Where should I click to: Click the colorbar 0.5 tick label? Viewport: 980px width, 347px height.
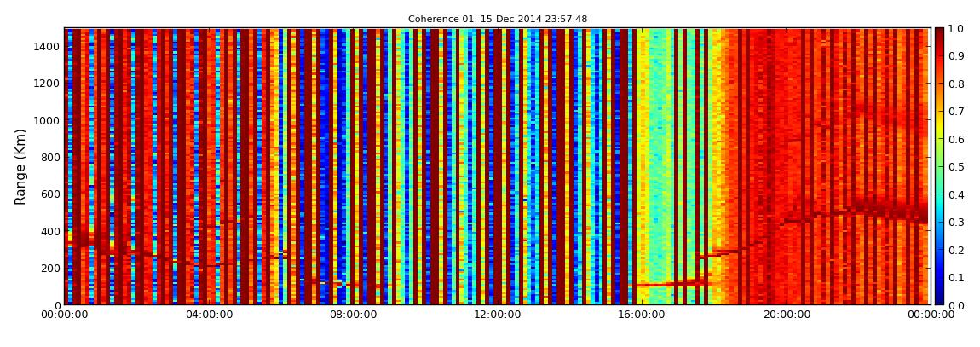(956, 167)
